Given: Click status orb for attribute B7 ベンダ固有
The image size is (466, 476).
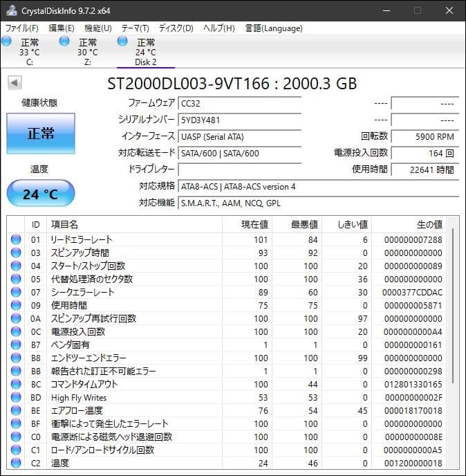Looking at the screenshot, I should (x=16, y=345).
